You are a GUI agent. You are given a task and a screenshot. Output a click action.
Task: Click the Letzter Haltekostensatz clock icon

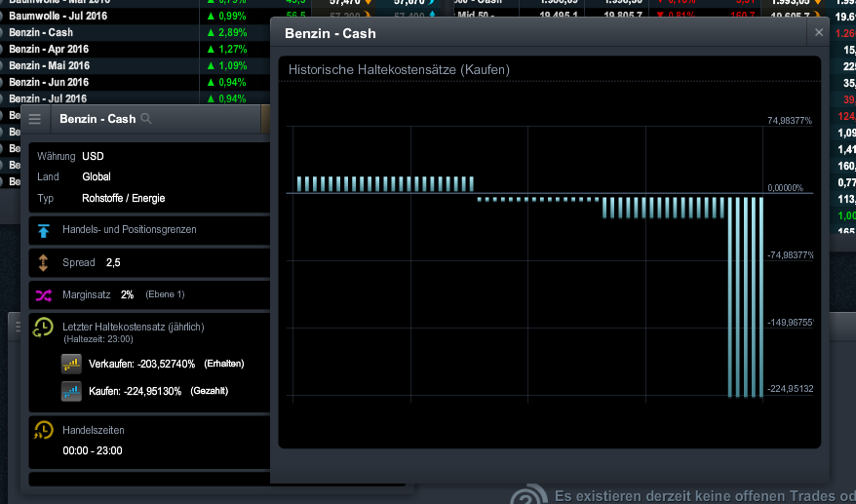43,328
